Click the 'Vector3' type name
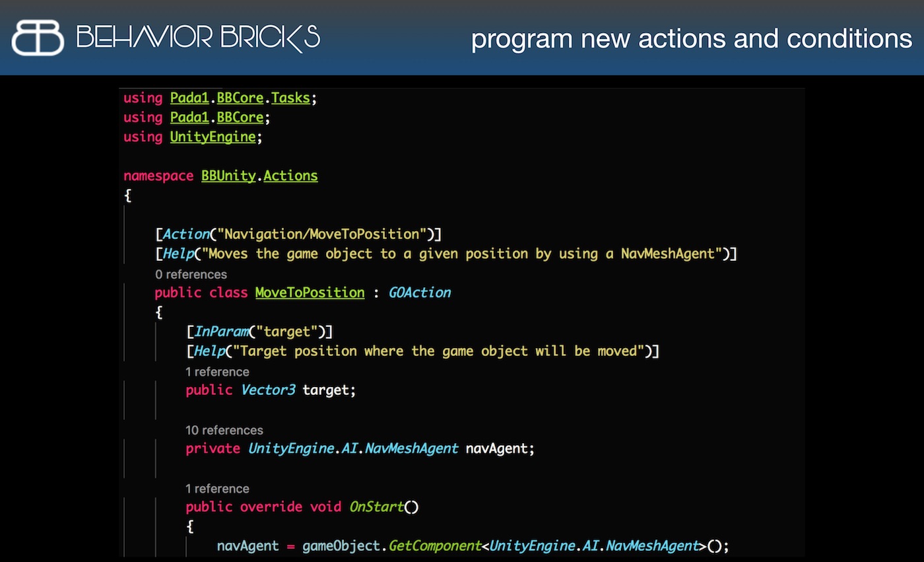 tap(267, 390)
